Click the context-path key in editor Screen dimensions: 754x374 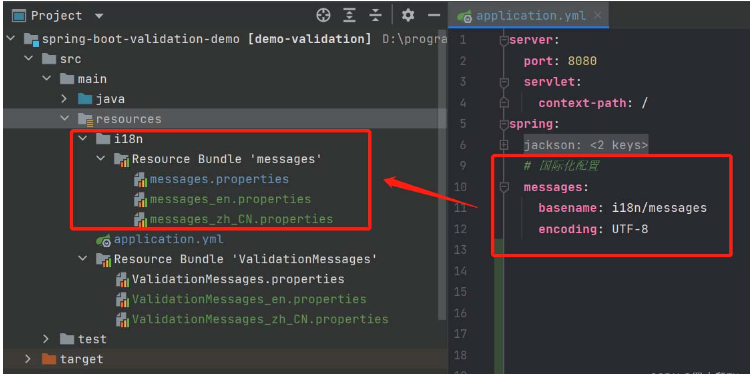582,103
